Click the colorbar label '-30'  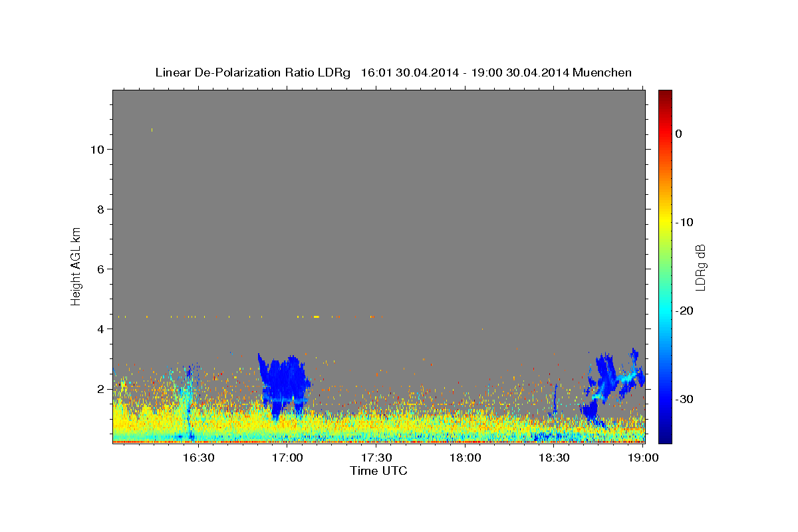tap(685, 399)
